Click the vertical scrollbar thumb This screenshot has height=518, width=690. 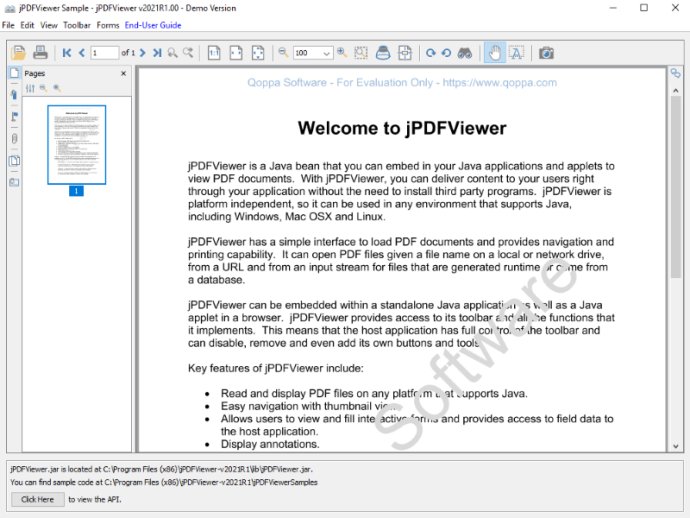pyautogui.click(x=675, y=187)
